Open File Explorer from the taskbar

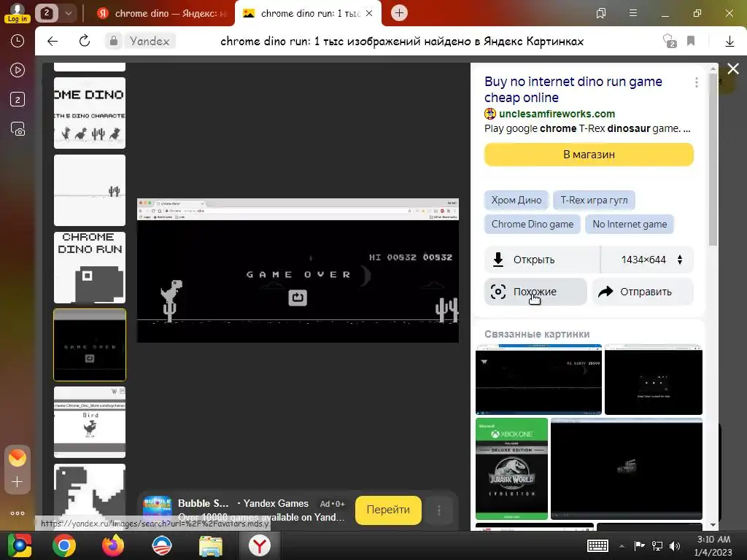[211, 545]
